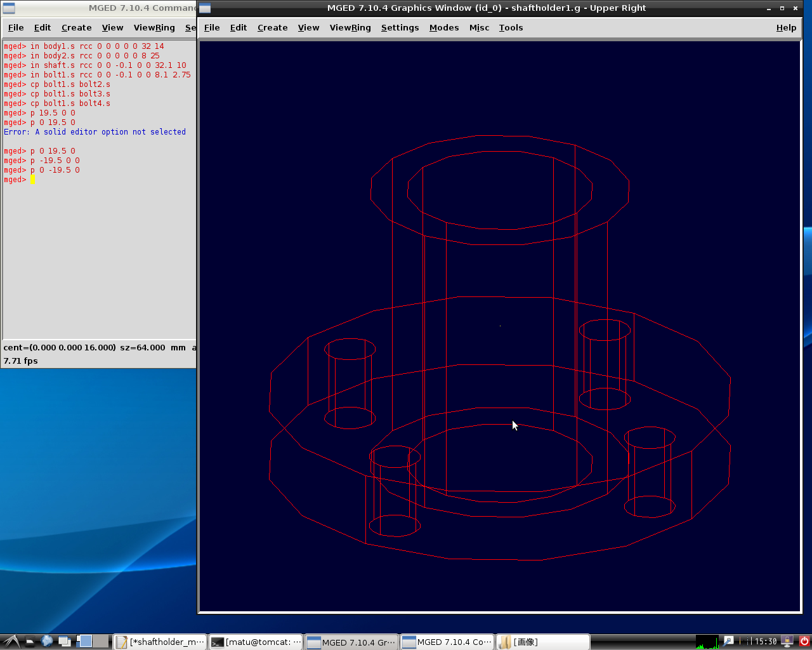Image resolution: width=812 pixels, height=650 pixels.
Task: Click the CPU usage monitor graph
Action: coord(707,642)
